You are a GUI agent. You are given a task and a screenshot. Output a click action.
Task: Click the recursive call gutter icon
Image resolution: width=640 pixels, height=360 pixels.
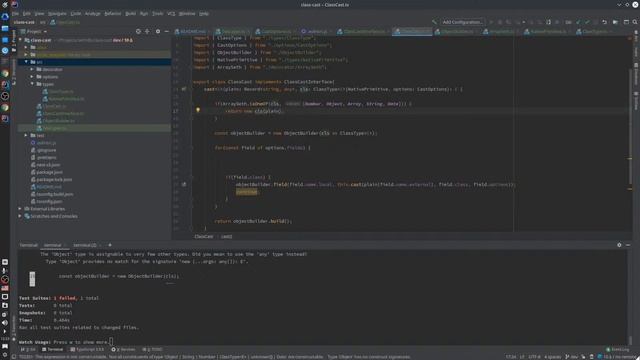coord(184,184)
